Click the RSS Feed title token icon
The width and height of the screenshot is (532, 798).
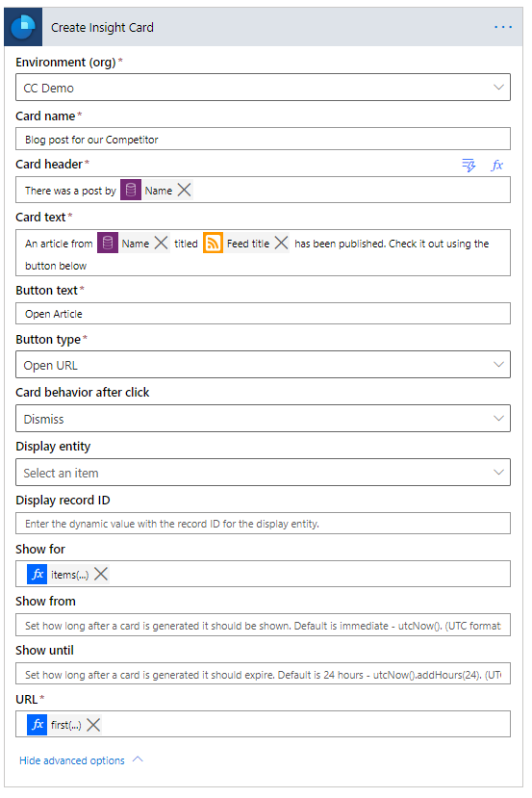214,243
